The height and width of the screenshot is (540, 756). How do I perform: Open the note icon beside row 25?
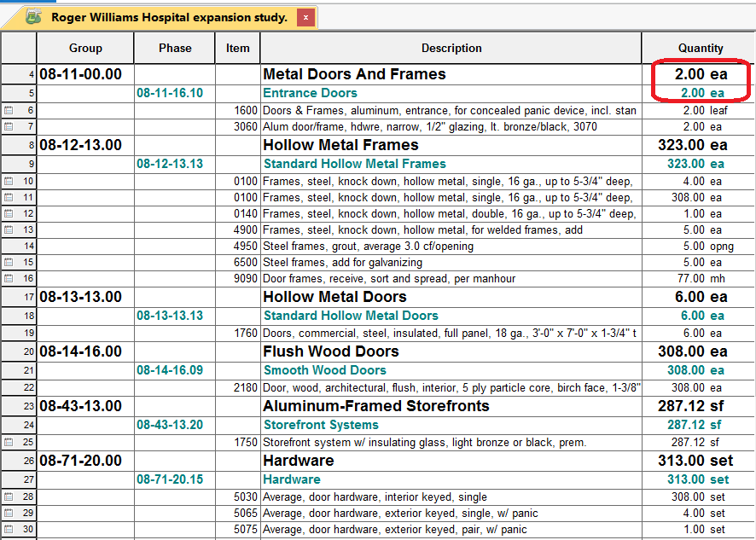pos(9,443)
